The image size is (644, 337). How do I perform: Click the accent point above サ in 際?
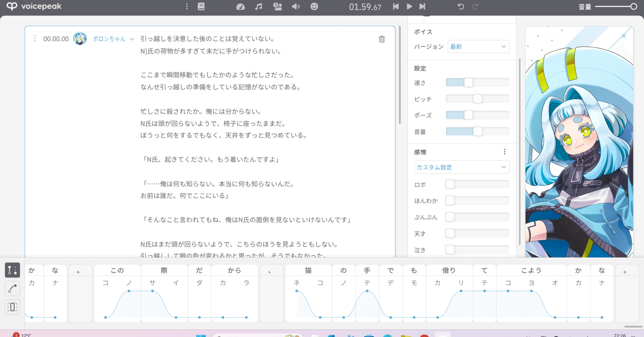[x=153, y=291]
